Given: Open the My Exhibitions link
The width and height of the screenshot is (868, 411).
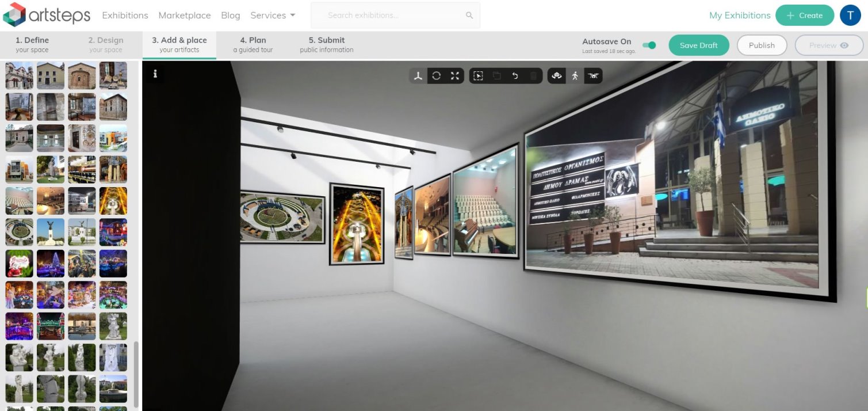Looking at the screenshot, I should (739, 16).
